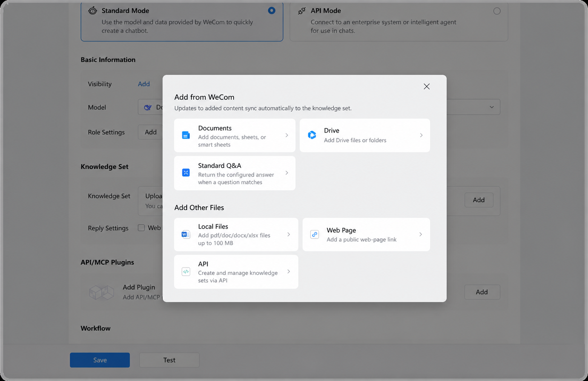Expand the Drive option chevron
The image size is (588, 381).
click(x=421, y=135)
